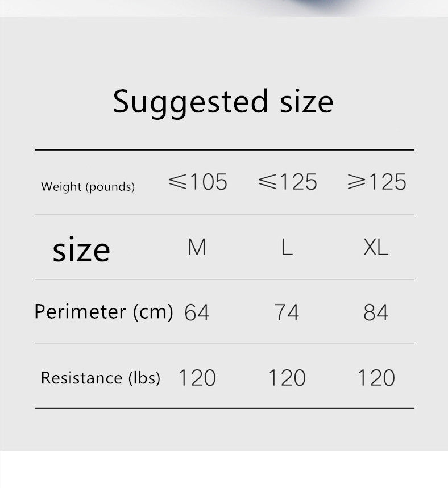Choose the ≥125 weight value
This screenshot has width=448, height=488.
pos(376,182)
